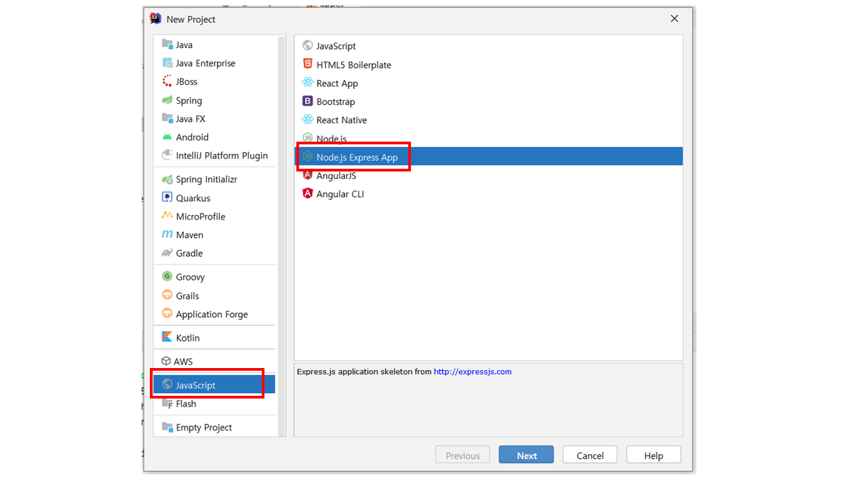Click the React App atom icon
868x488 pixels.
click(x=308, y=83)
